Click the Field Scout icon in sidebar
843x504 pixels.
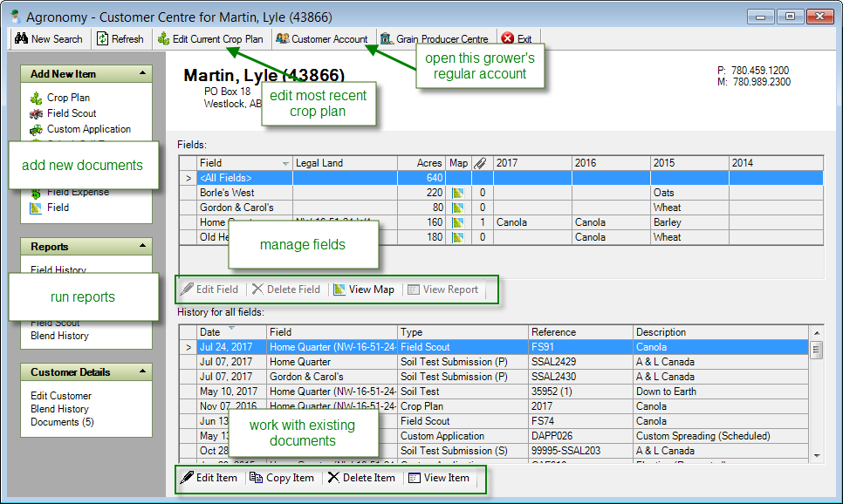tap(36, 113)
